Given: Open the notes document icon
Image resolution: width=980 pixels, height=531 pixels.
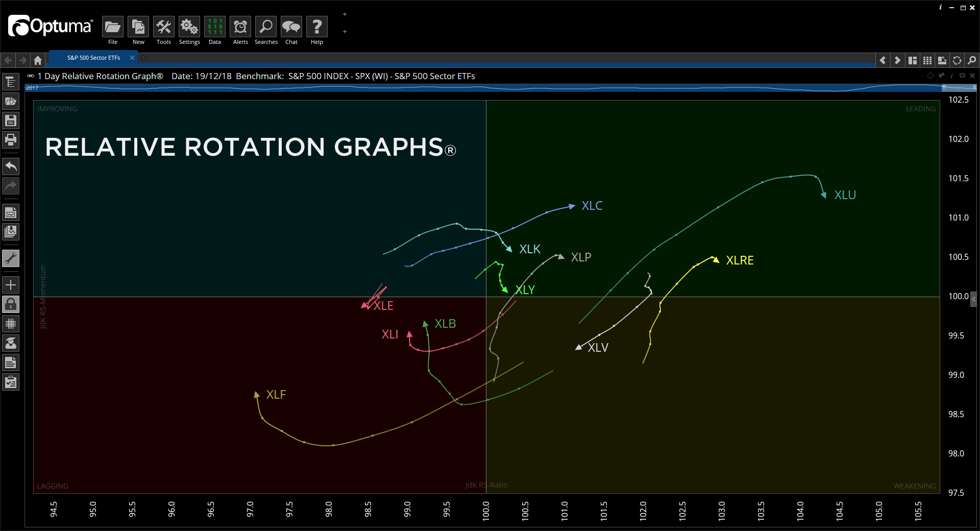Looking at the screenshot, I should pyautogui.click(x=11, y=363).
